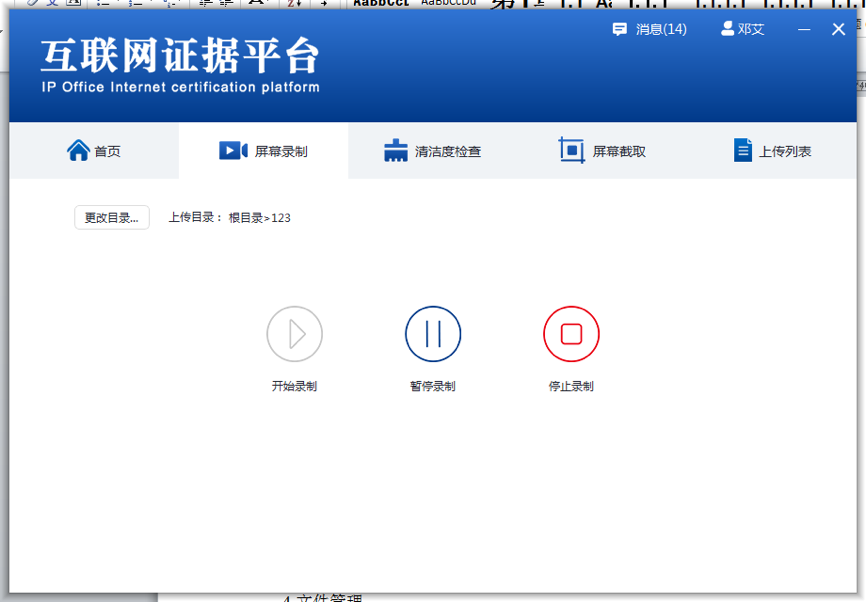Image resolution: width=866 pixels, height=602 pixels.
Task: Click the username 邓艾
Action: point(751,30)
